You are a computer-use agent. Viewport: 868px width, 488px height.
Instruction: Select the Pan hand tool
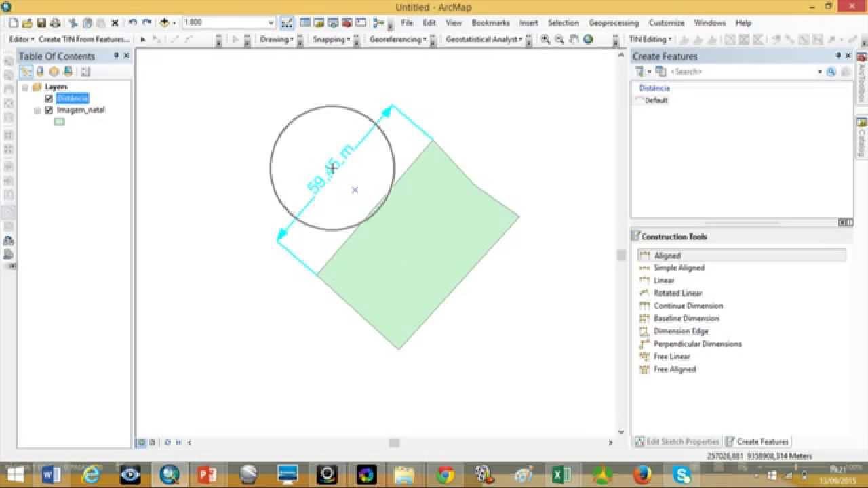tap(574, 39)
